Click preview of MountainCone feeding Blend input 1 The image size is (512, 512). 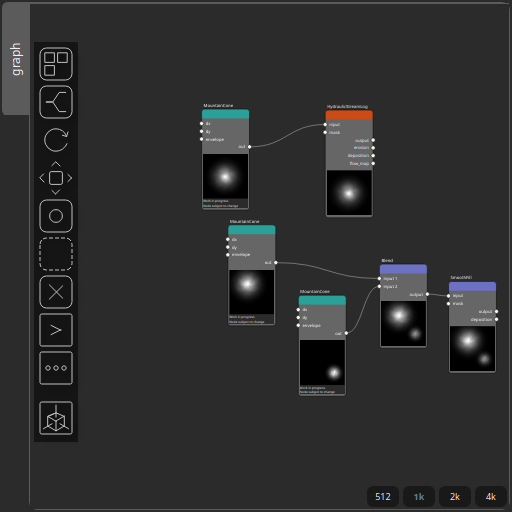(252, 292)
